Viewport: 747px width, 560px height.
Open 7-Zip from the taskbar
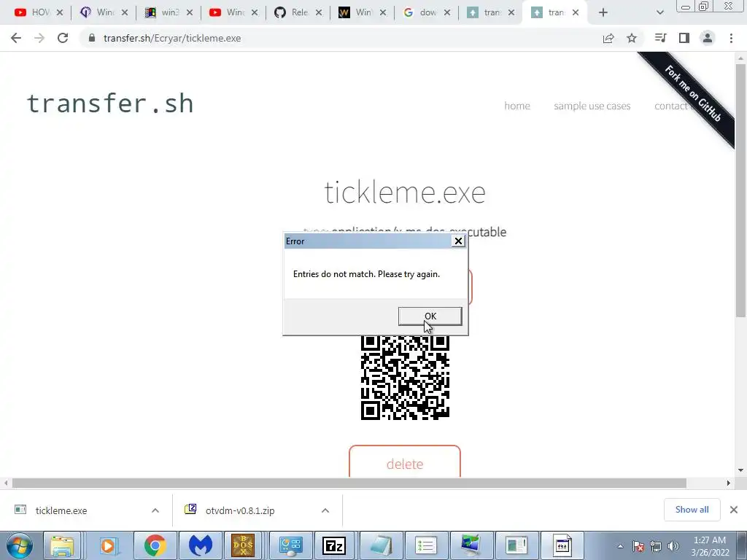[334, 545]
